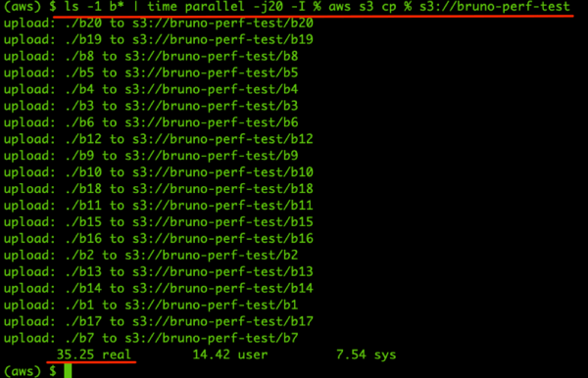This screenshot has width=588, height=378.
Task: Click the s3://bruno-perf-test/b7 destination path
Action: click(x=212, y=338)
